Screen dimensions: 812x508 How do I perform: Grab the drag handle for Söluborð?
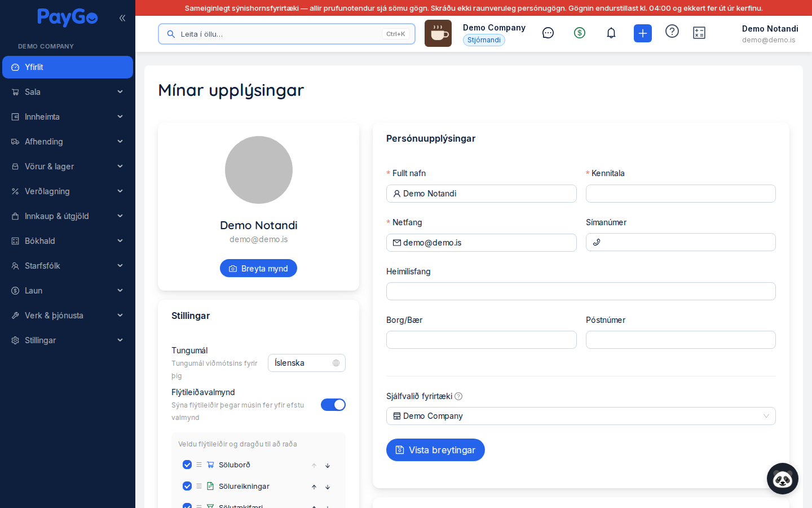(x=199, y=465)
